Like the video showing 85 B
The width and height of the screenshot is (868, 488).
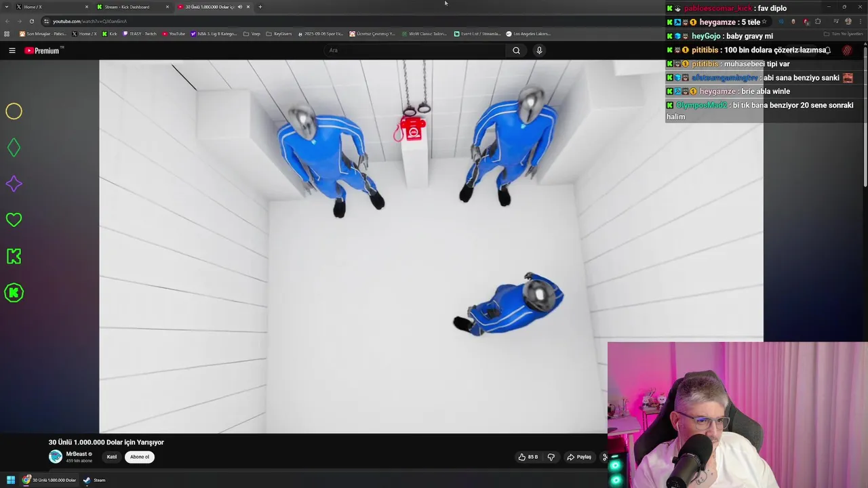point(528,457)
